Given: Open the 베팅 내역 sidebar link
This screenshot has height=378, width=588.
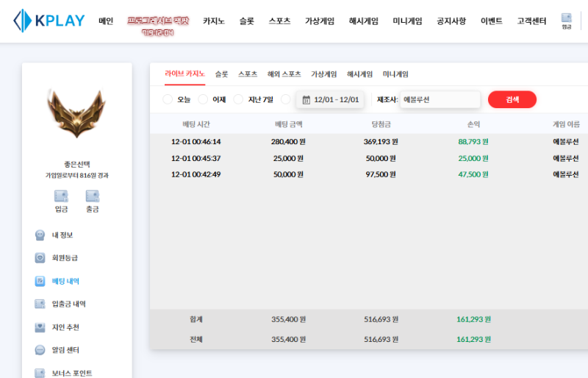Looking at the screenshot, I should [65, 281].
